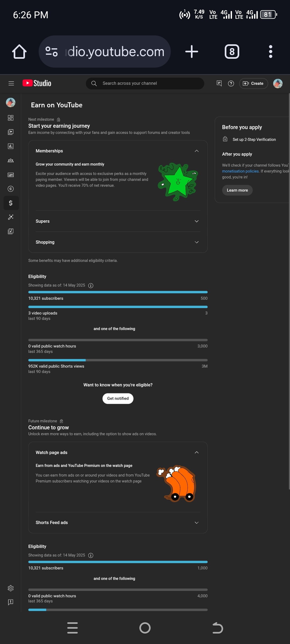Click the 3 video uploads text
Viewport: 290px width, 644px height.
[43, 313]
